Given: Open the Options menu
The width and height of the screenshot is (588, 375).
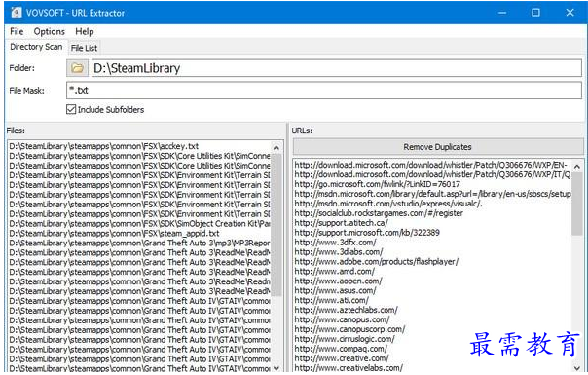Looking at the screenshot, I should point(49,31).
